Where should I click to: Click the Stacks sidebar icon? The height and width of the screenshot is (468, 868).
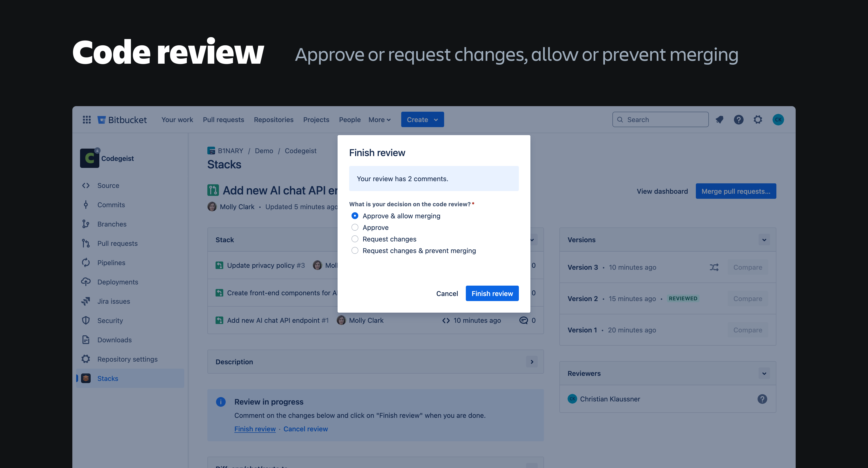click(x=86, y=378)
